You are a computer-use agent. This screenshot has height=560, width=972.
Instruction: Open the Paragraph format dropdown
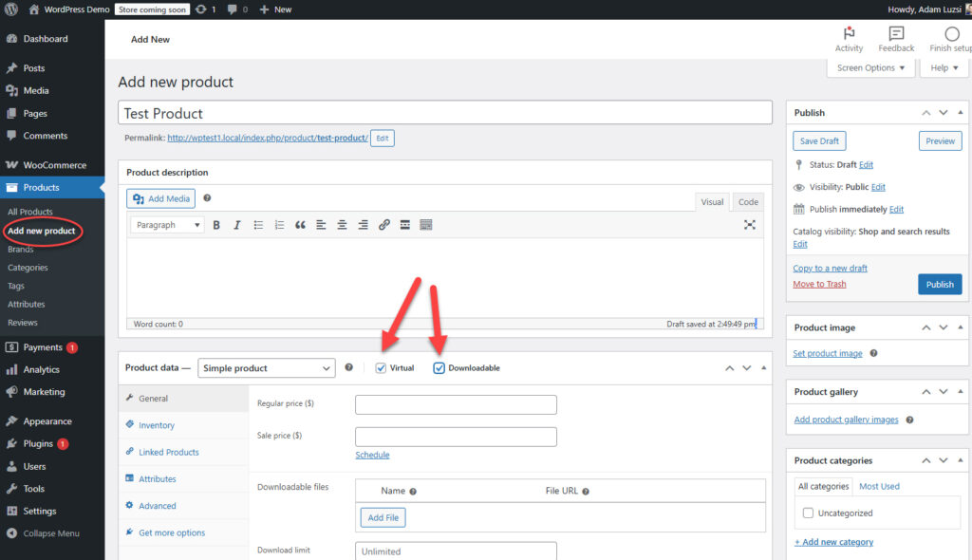point(167,225)
